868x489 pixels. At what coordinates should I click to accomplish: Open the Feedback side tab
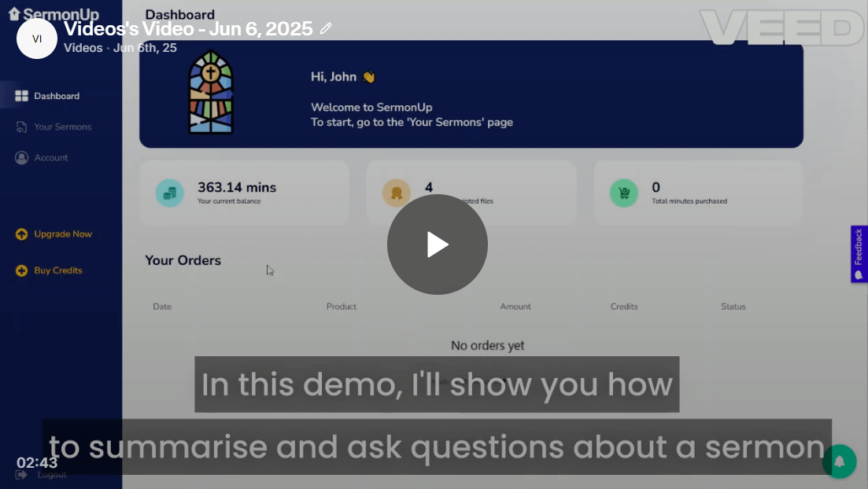pos(859,254)
